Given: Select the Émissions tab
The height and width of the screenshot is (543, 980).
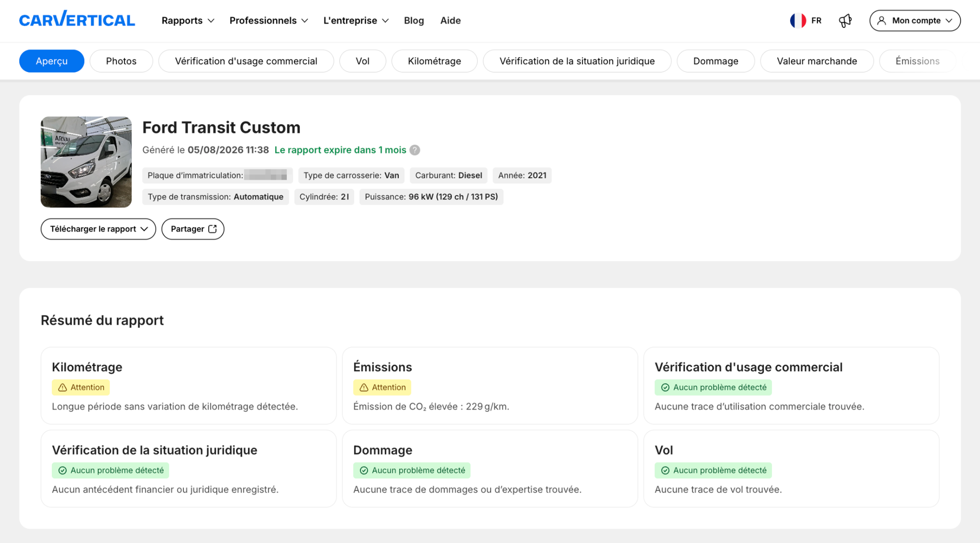Looking at the screenshot, I should (x=917, y=61).
